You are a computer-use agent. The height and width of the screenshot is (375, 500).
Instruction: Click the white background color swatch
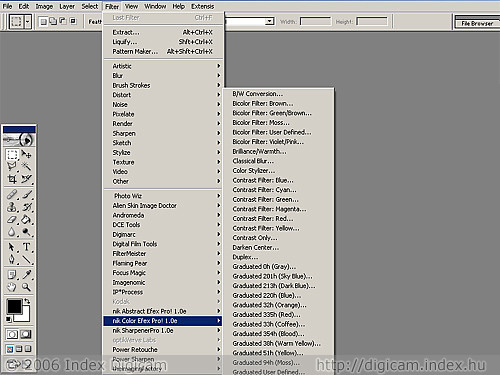(x=26, y=316)
